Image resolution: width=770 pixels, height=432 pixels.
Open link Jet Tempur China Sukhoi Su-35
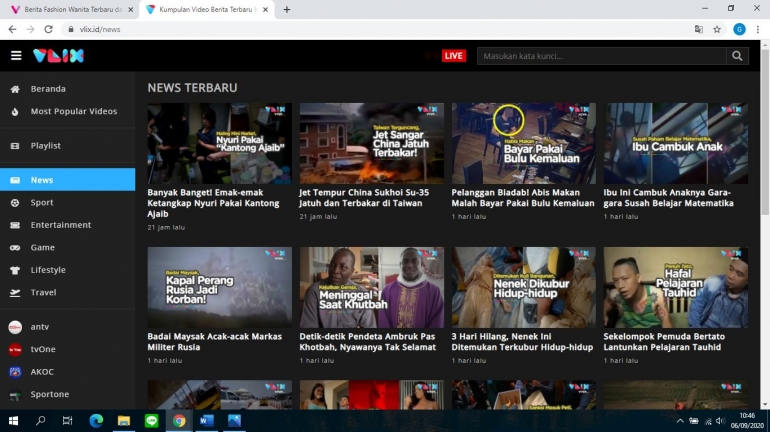(364, 198)
